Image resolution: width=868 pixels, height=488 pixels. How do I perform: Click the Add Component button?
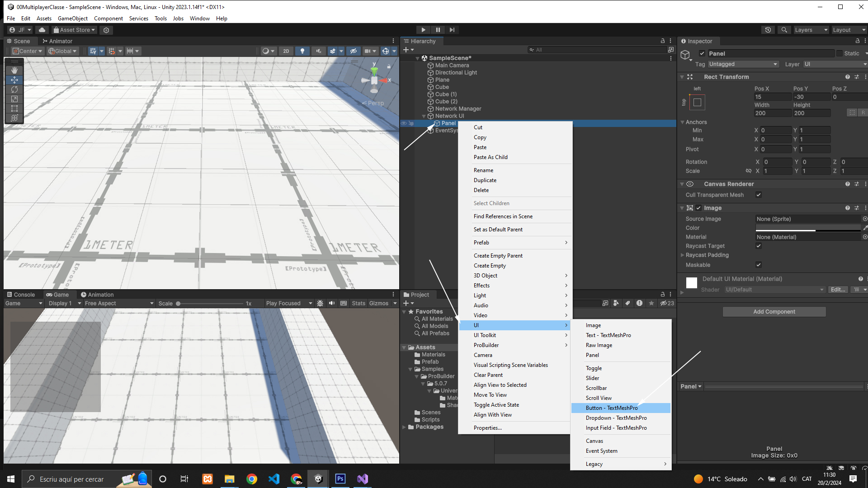tap(774, 312)
